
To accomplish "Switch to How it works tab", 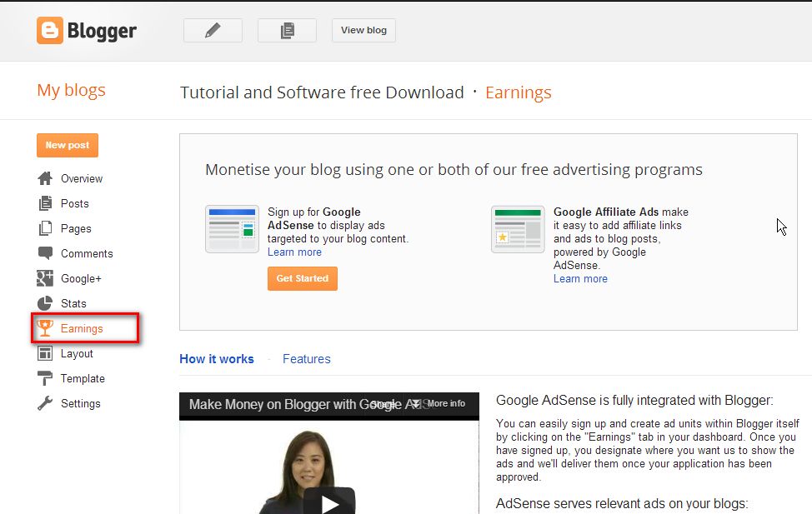I will [x=217, y=359].
